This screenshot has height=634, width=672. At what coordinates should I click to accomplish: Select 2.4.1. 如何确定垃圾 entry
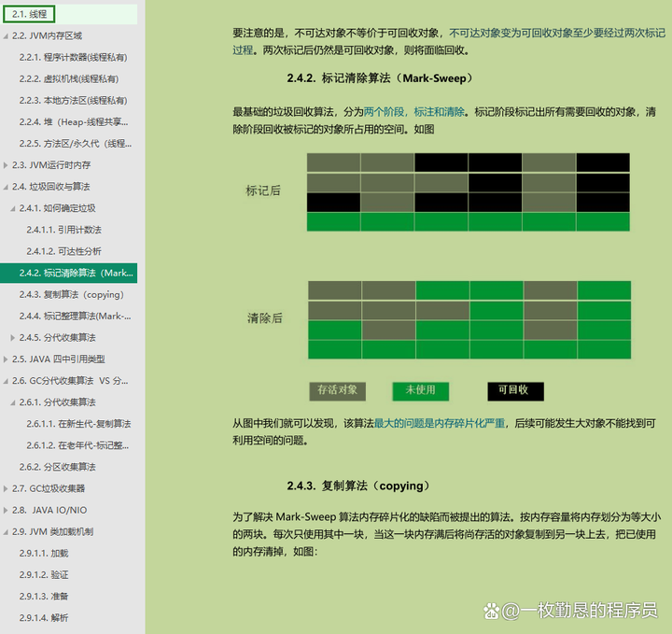tap(58, 208)
